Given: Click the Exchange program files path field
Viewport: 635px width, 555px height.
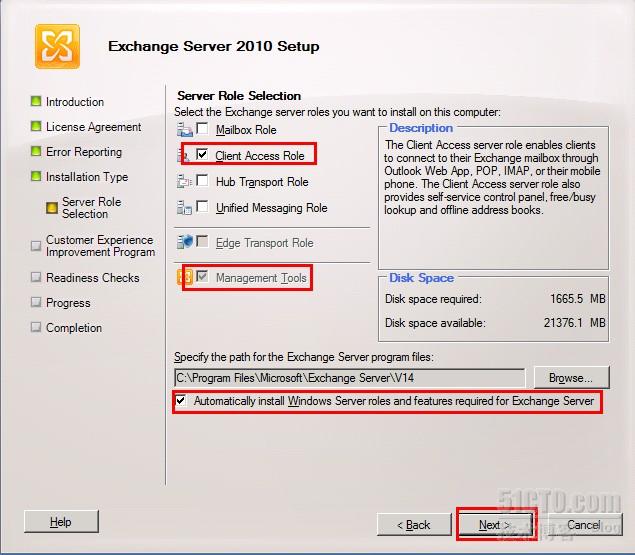Looking at the screenshot, I should pos(349,378).
